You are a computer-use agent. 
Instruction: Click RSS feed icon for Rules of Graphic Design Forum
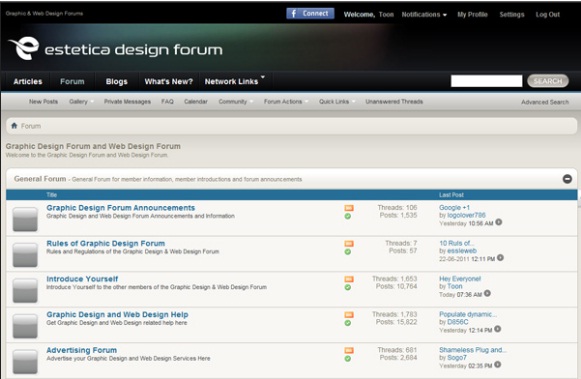[x=349, y=243]
